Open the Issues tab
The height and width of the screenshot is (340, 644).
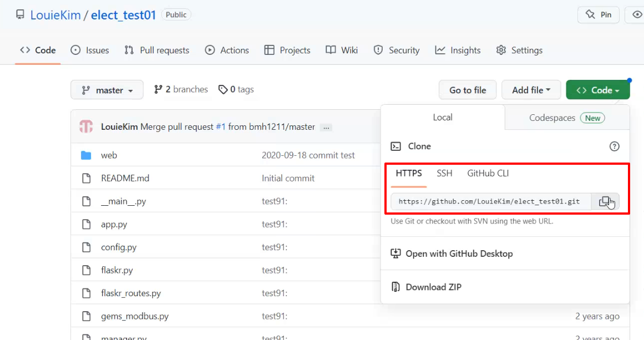[89, 50]
